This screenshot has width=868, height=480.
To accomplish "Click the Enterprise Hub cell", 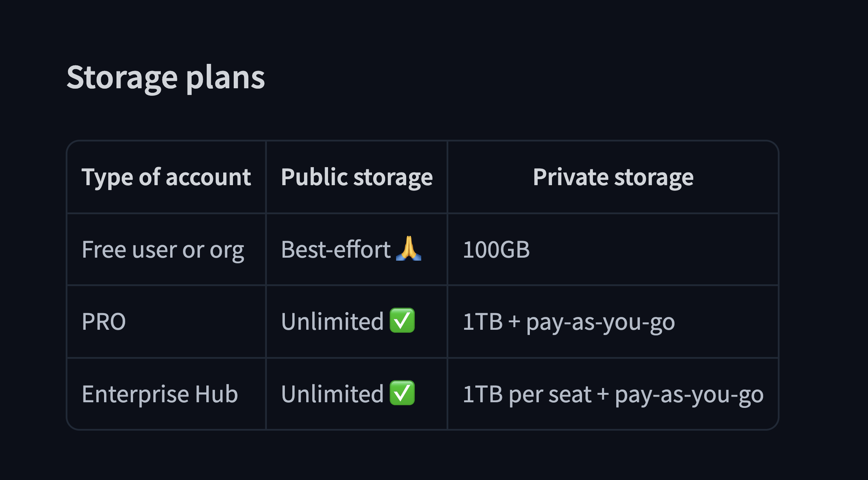I will click(x=160, y=394).
